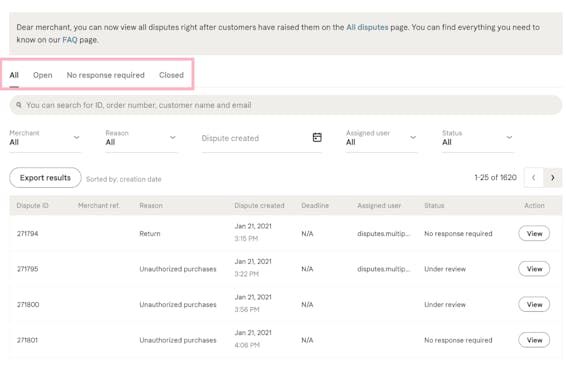The width and height of the screenshot is (566, 372).
Task: View dispute 271800
Action: (534, 305)
